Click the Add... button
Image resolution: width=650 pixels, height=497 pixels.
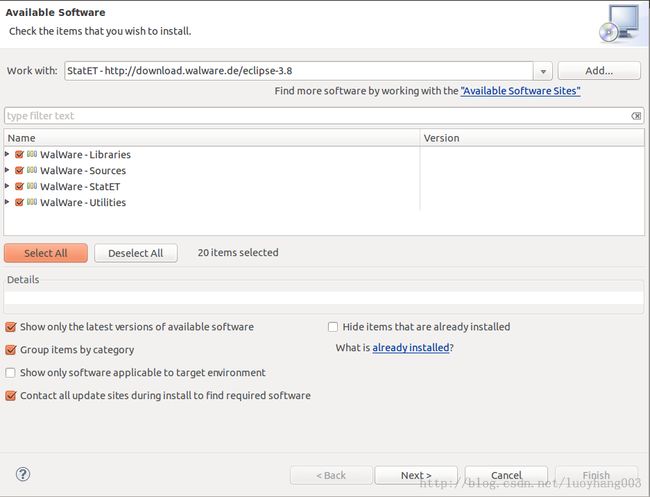[x=599, y=70]
